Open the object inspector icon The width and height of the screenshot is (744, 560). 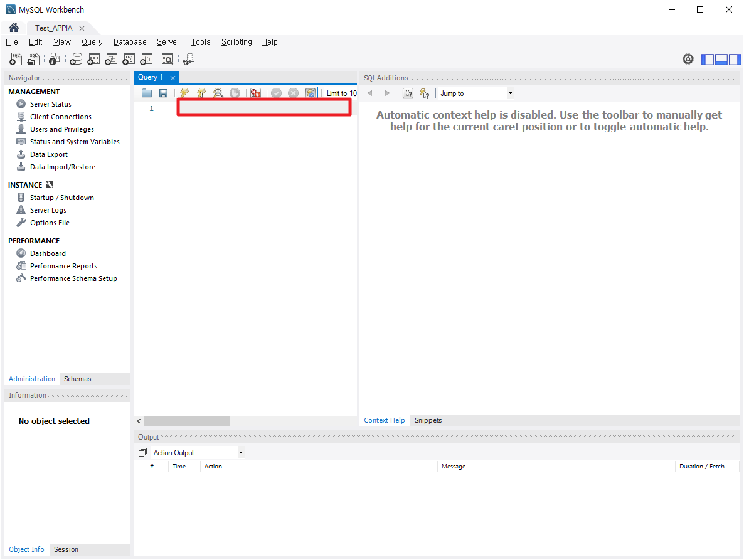(x=54, y=59)
